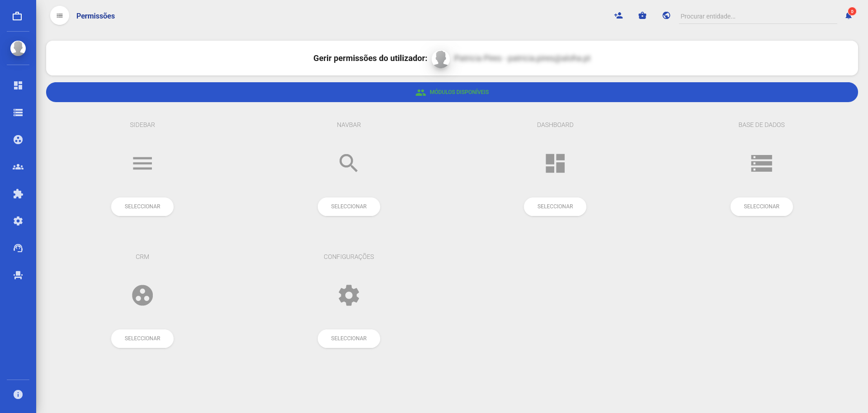Click the CRM module label
This screenshot has width=868, height=413.
pos(142,257)
